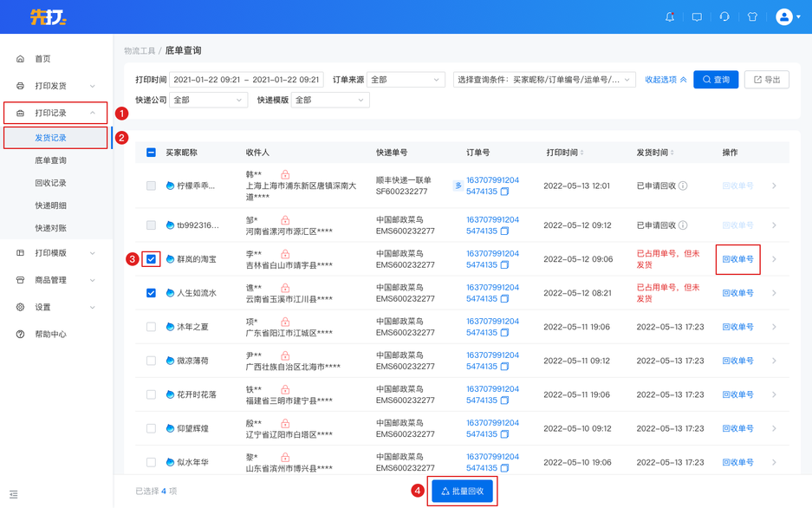
Task: Open the 快递公司 dropdown
Action: (x=208, y=101)
